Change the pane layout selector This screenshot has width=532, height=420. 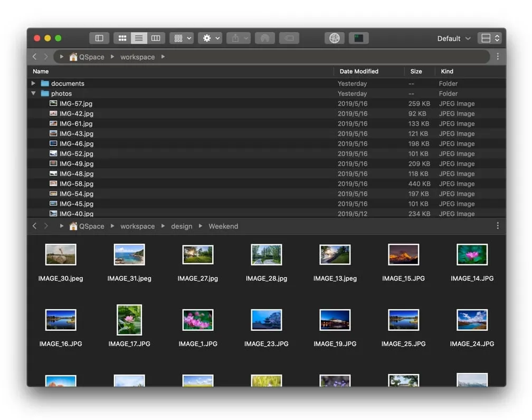click(489, 38)
